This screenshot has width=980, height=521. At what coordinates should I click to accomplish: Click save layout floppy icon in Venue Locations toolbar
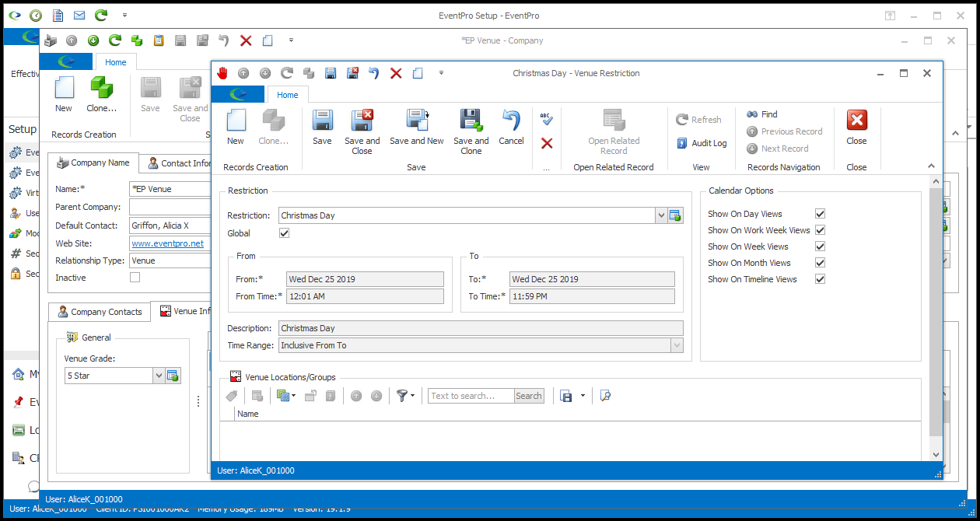coord(566,396)
